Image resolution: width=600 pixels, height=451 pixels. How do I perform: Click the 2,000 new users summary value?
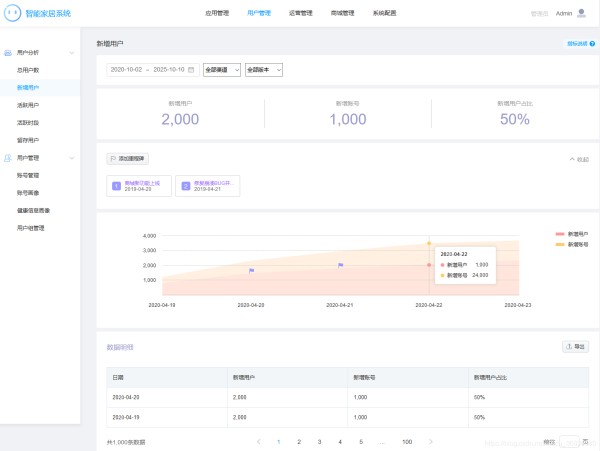tap(180, 119)
